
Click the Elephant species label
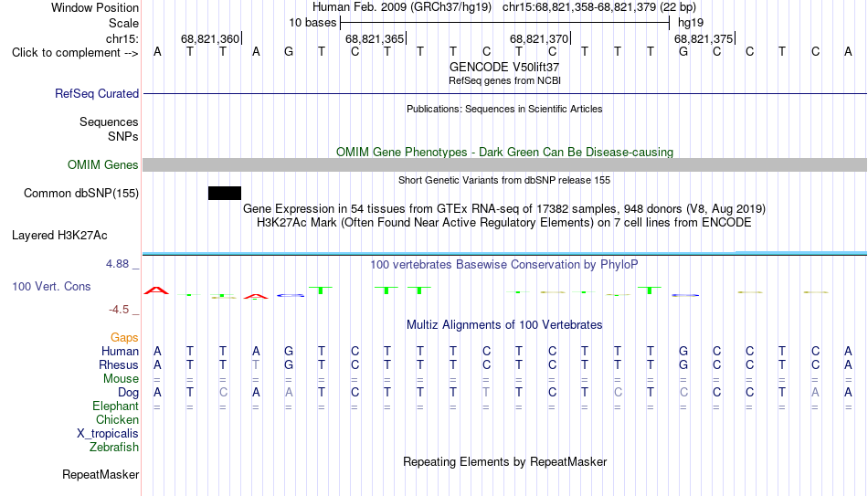point(116,406)
